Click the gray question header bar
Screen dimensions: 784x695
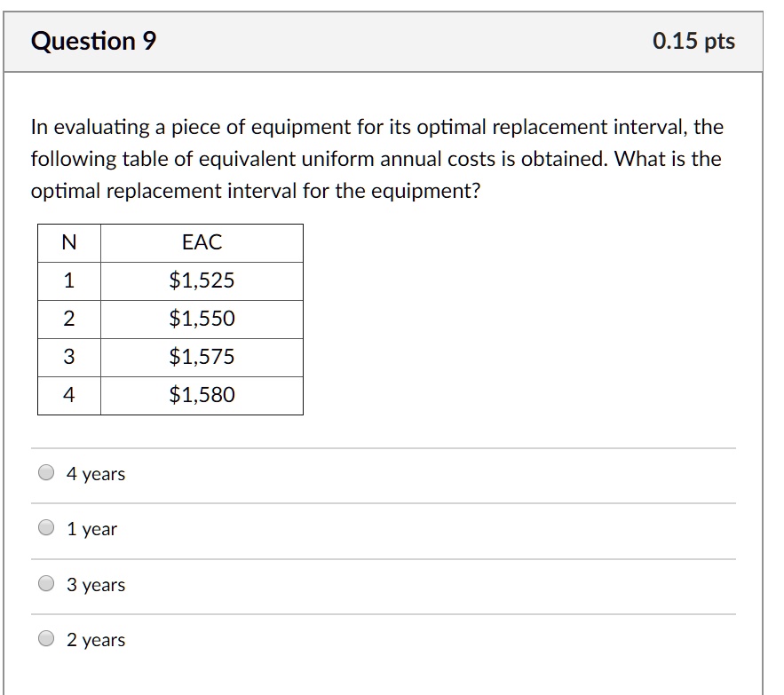pos(391,39)
